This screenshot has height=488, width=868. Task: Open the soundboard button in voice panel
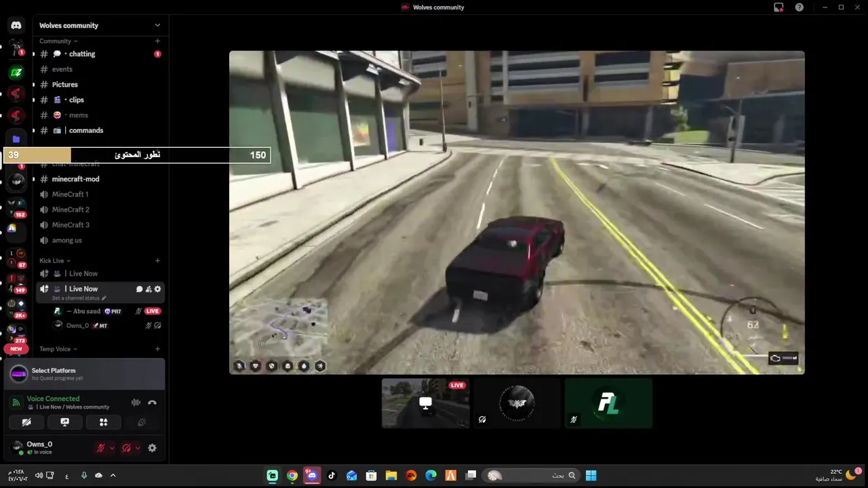142,422
